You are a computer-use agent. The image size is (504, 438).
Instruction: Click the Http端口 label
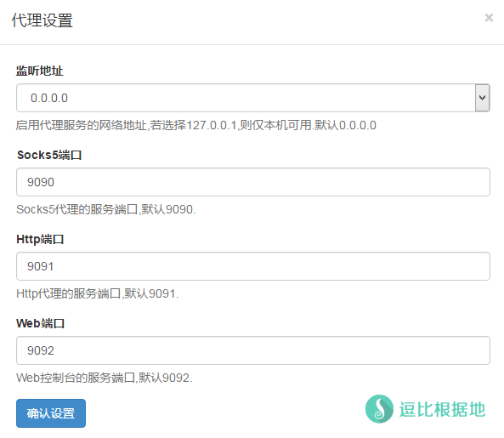coord(40,239)
